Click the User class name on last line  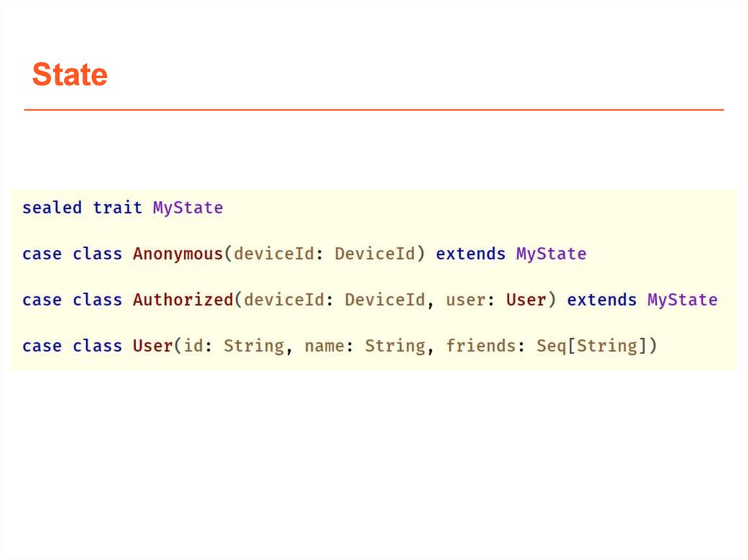[152, 345]
